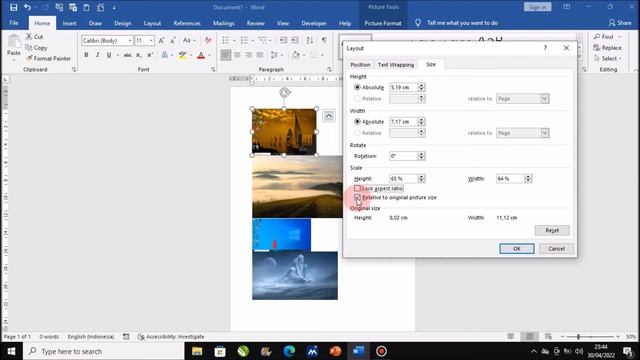Viewport: 640px width, 360px height.
Task: Select Absolute height radio button
Action: [357, 87]
